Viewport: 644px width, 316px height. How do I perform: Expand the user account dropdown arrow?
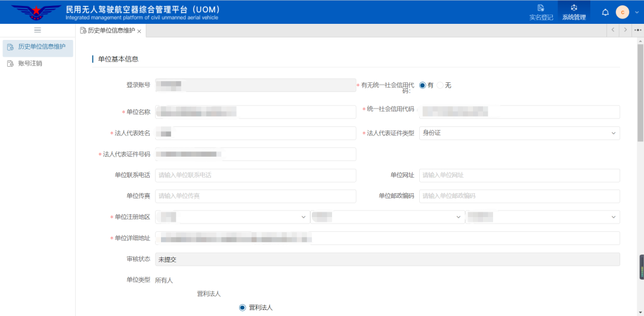point(636,12)
